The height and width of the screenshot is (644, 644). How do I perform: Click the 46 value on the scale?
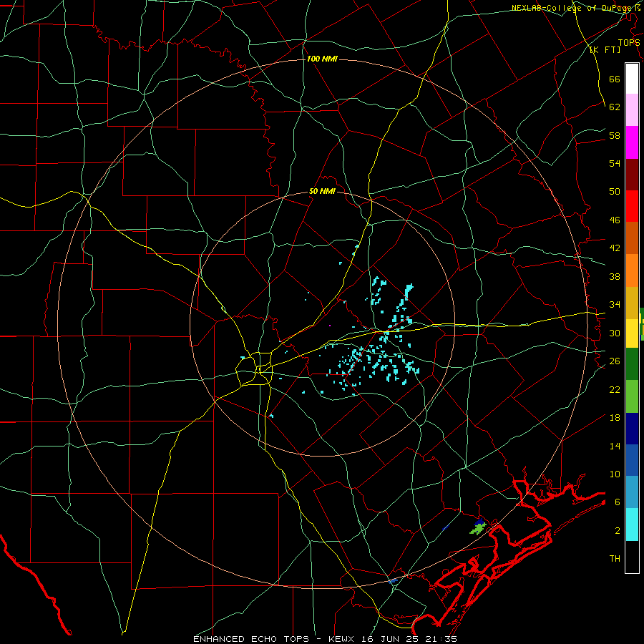(615, 220)
